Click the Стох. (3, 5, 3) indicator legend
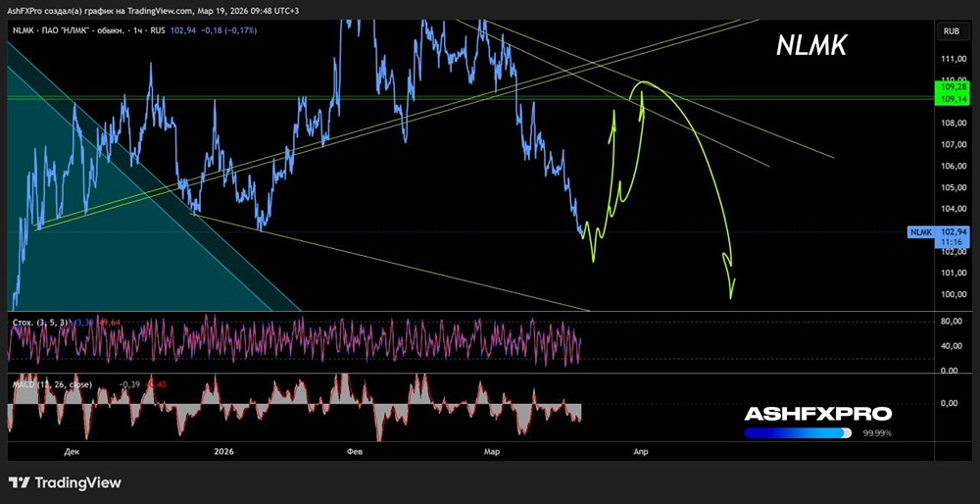Image resolution: width=980 pixels, height=504 pixels. pos(40,322)
